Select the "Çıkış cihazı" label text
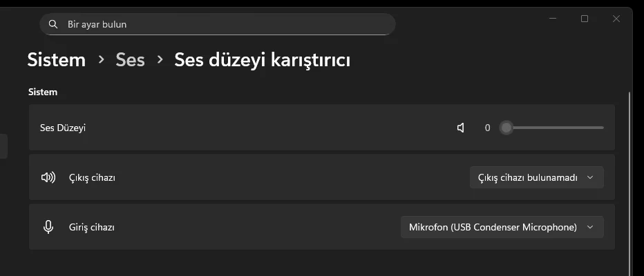 (x=92, y=177)
